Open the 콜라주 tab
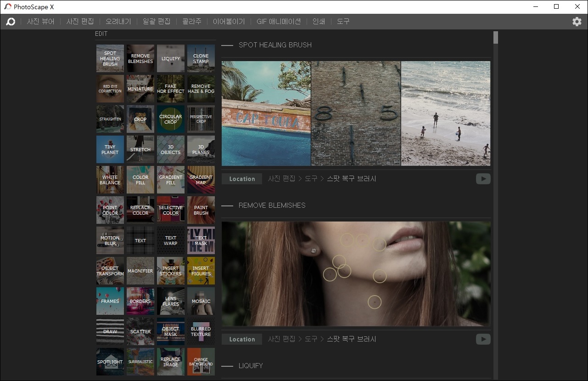This screenshot has width=588, height=381. 192,22
